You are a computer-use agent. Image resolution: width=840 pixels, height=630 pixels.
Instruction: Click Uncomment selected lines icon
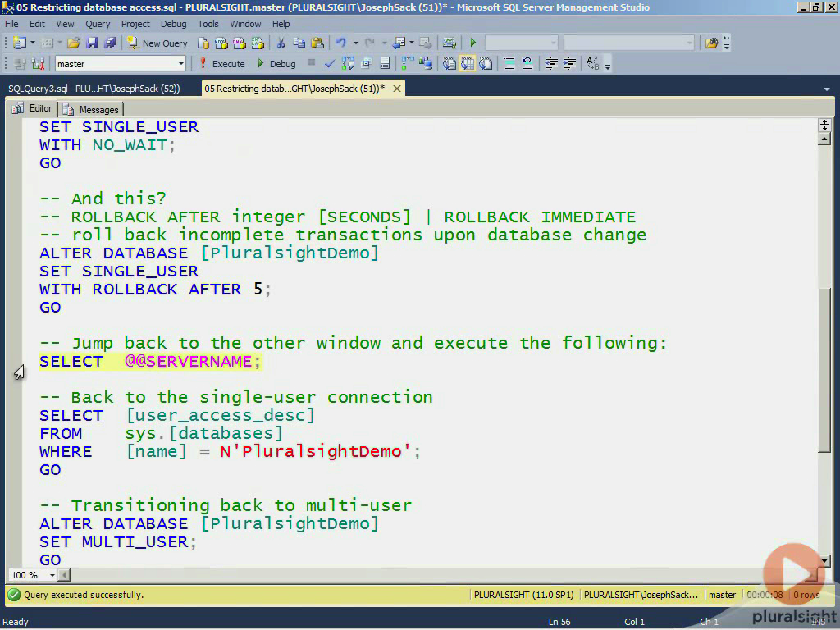527,64
